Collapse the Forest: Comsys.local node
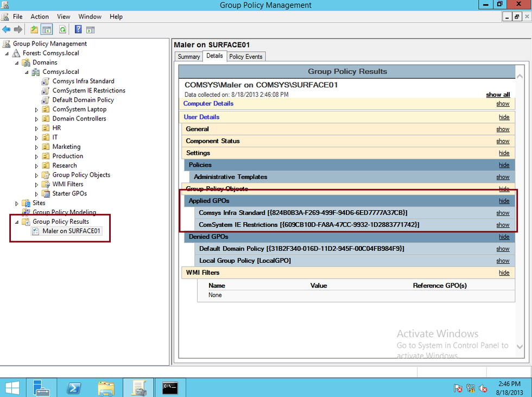This screenshot has width=532, height=397. point(7,53)
